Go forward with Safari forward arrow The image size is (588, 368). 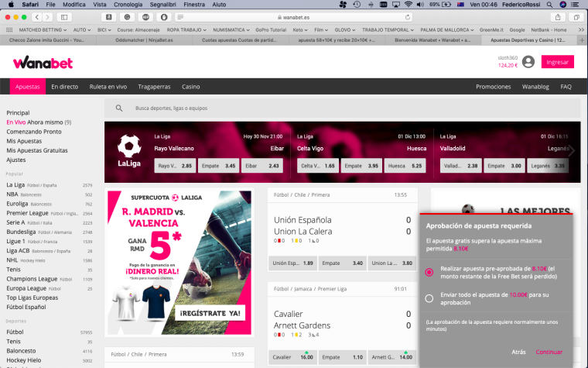click(47, 17)
